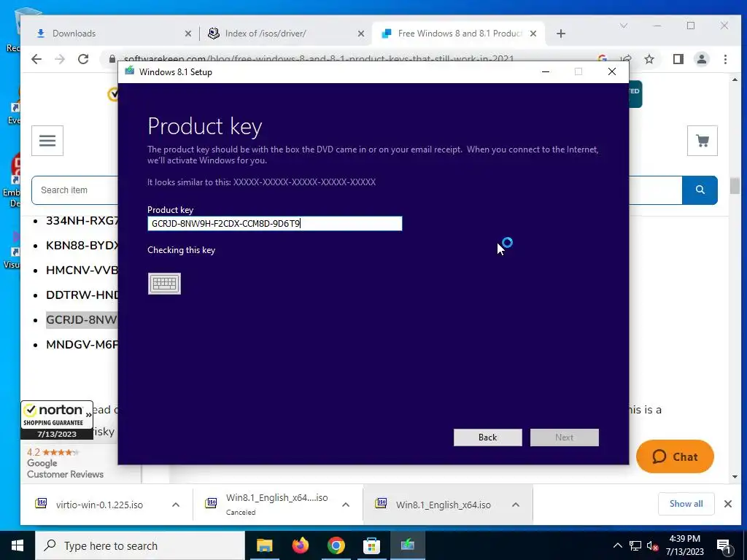Select the key starting with MNDGV-M6
This screenshot has width=747, height=560.
[82, 344]
